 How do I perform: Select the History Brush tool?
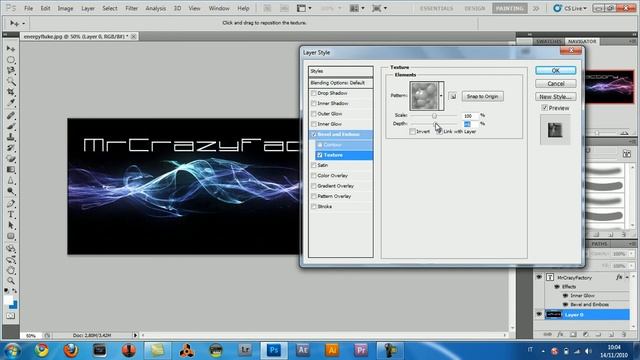point(11,148)
